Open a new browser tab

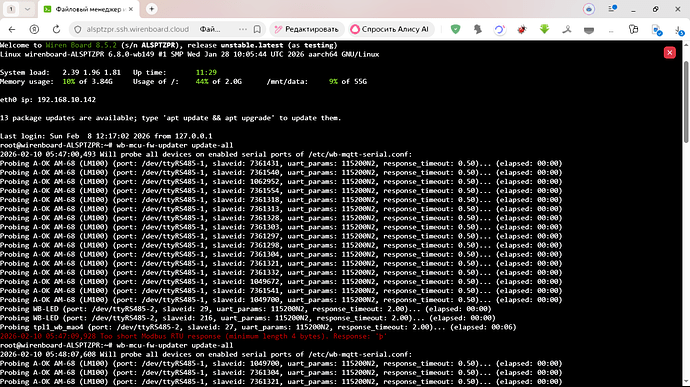coord(151,9)
